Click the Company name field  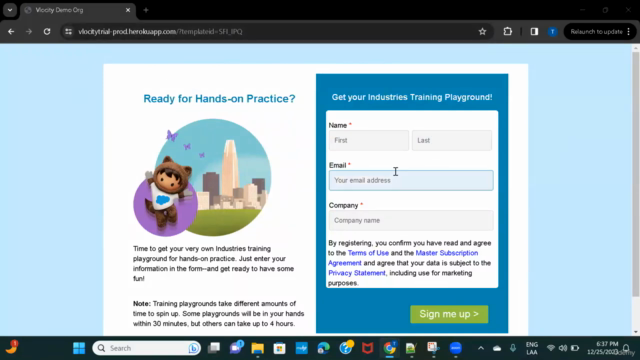click(411, 220)
